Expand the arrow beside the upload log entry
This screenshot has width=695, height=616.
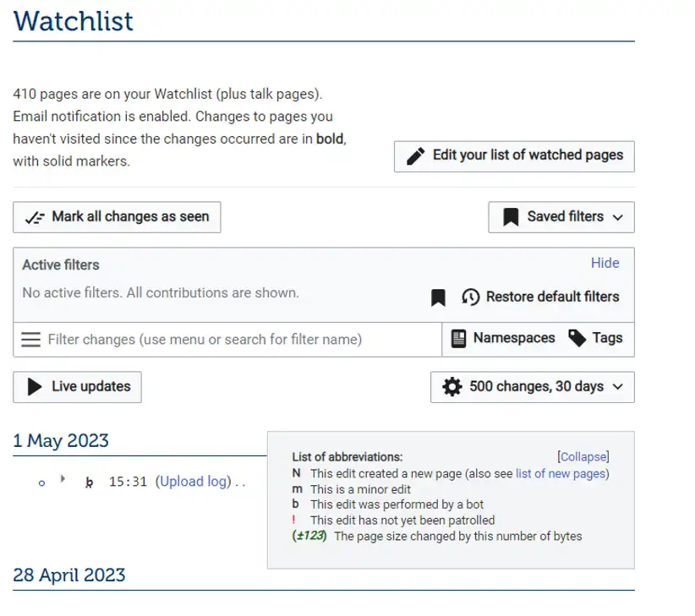(x=63, y=477)
